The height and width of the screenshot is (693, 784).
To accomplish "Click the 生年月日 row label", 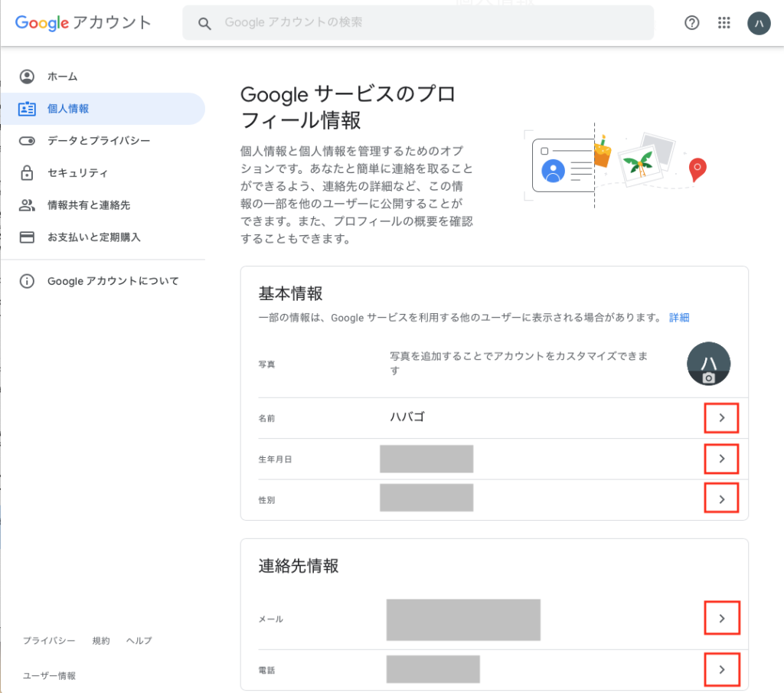I will pos(275,459).
